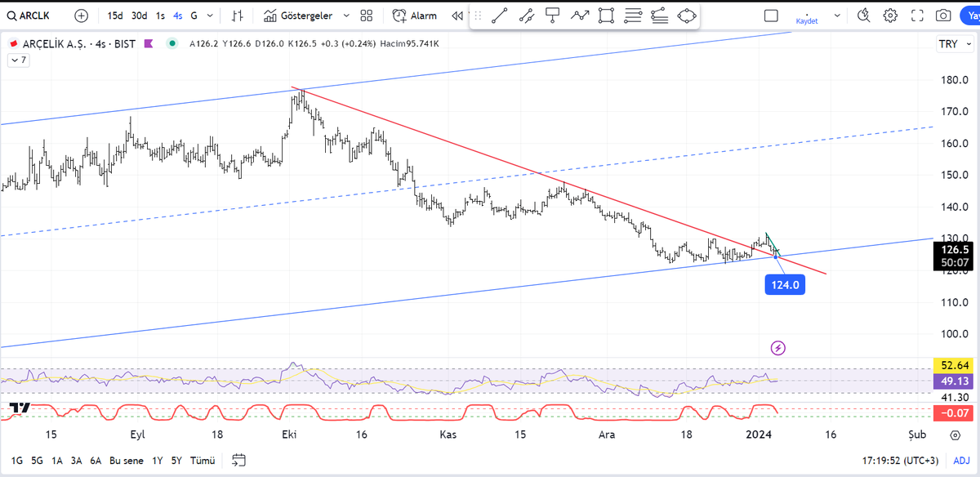Set the date range to 3A
This screenshot has height=477, width=980.
76,461
